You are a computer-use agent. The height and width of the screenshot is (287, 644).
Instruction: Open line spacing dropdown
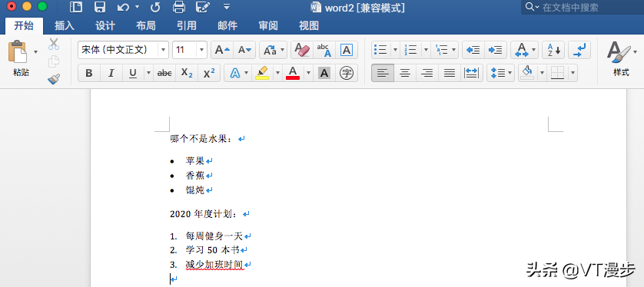coord(500,74)
